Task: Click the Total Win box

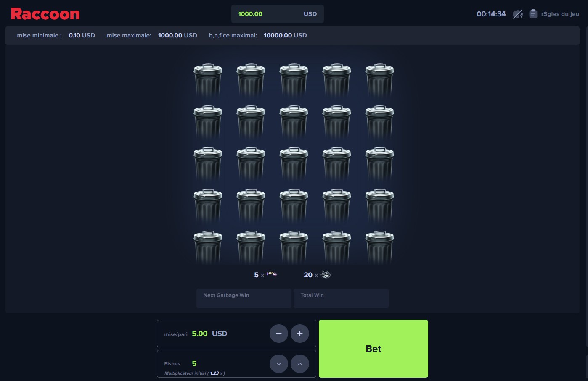Action: point(341,298)
